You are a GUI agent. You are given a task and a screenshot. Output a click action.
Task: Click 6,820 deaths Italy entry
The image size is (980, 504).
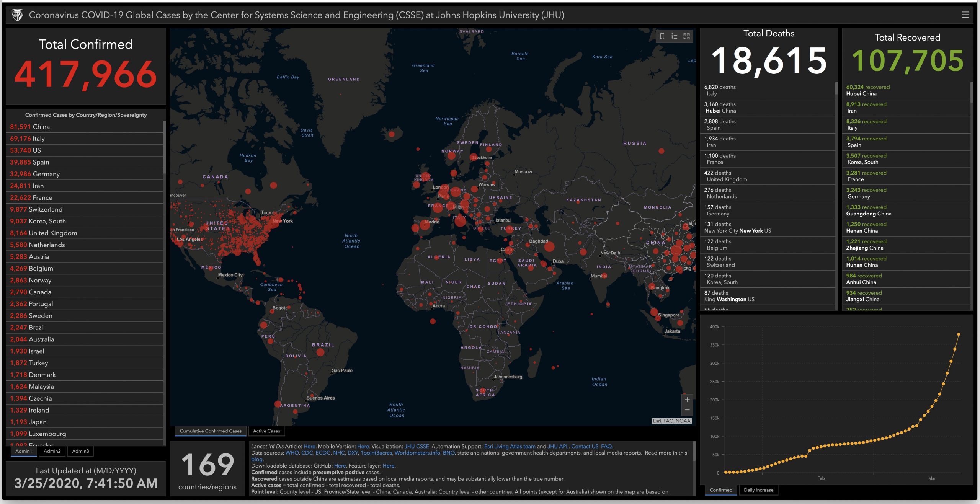pyautogui.click(x=768, y=90)
